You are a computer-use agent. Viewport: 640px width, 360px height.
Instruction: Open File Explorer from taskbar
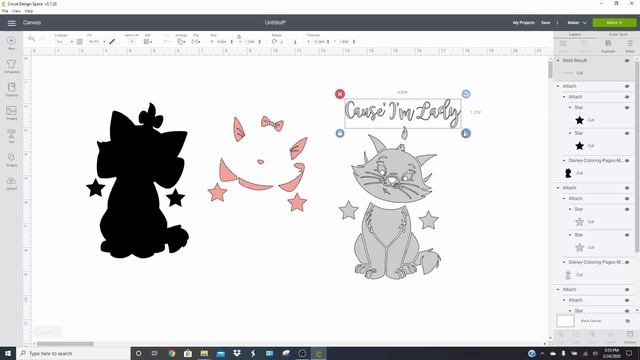(x=204, y=353)
